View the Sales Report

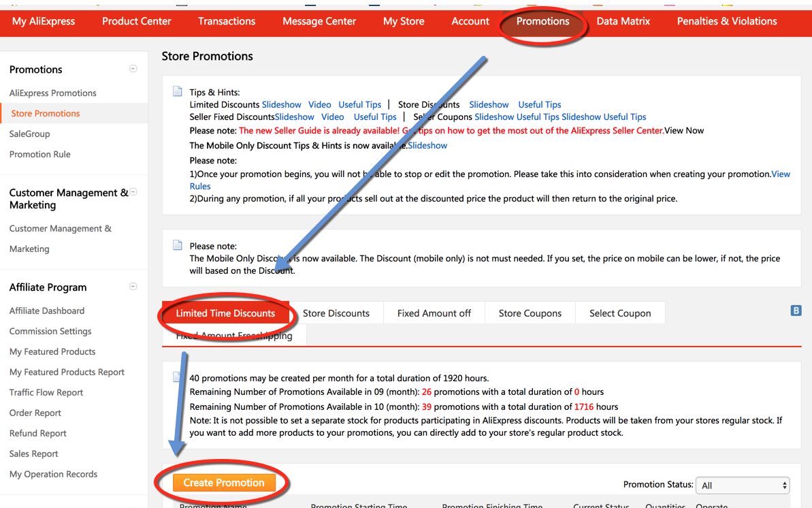(33, 454)
